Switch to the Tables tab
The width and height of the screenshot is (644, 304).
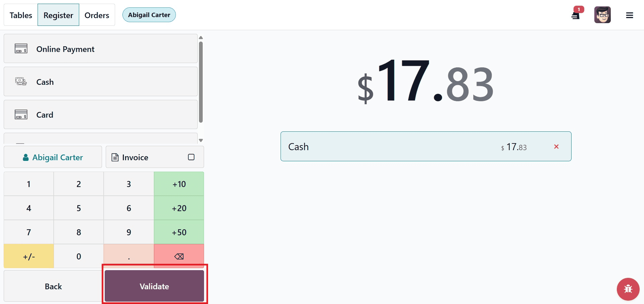20,15
